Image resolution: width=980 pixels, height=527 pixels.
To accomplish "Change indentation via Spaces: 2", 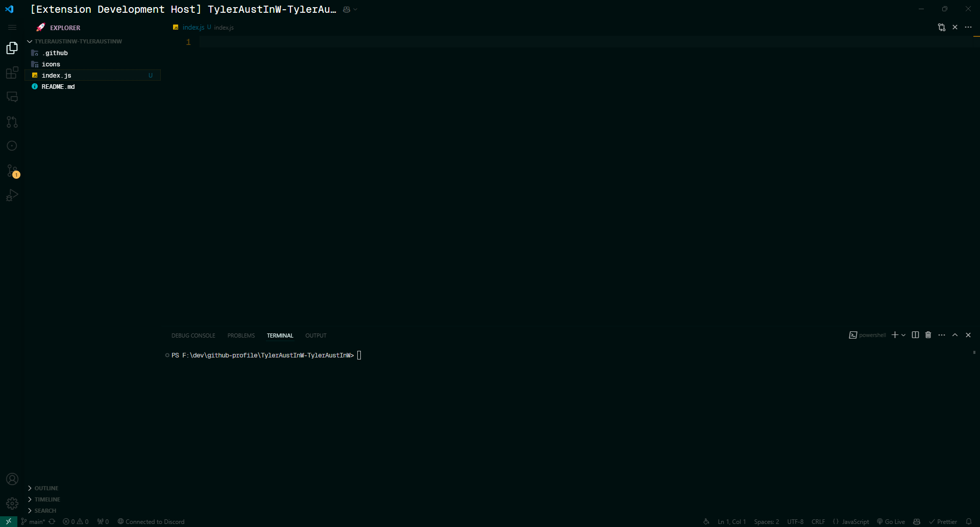I will tap(767, 521).
